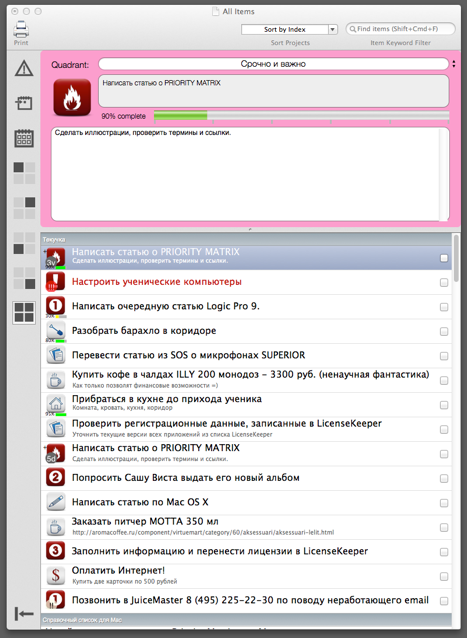Click the dollar icon for Оплатить Интернет
Screen dimensions: 467x638
(56, 576)
